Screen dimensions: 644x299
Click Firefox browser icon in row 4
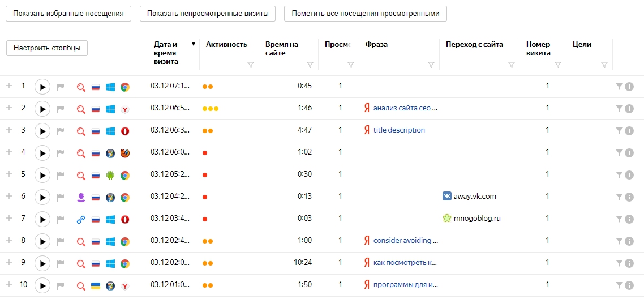[125, 153]
